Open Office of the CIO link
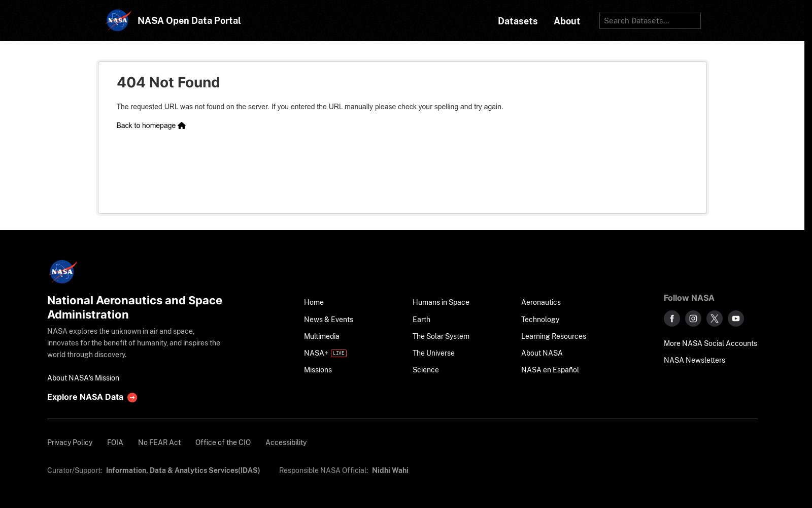Screen dimensions: 812x508 point(223,442)
